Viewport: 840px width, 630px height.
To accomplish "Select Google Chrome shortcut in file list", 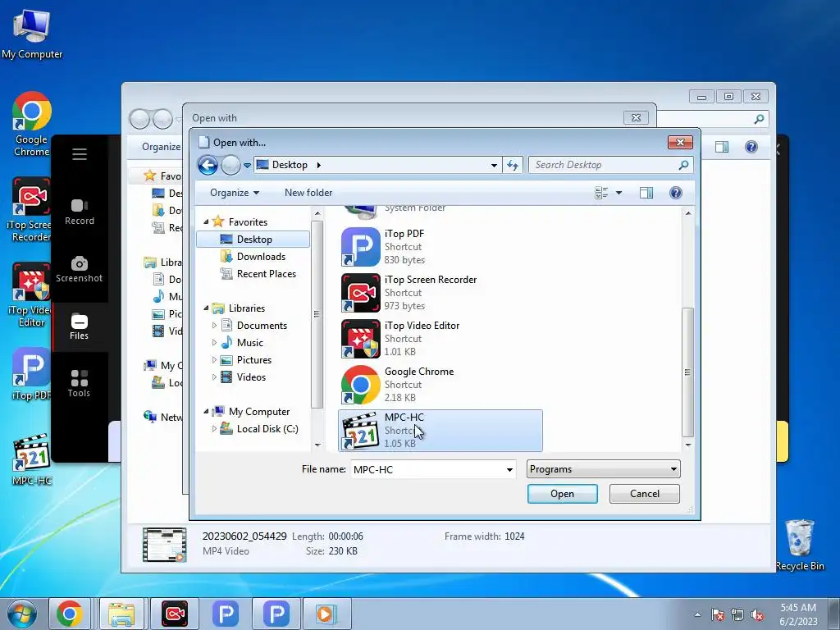I will click(x=440, y=384).
